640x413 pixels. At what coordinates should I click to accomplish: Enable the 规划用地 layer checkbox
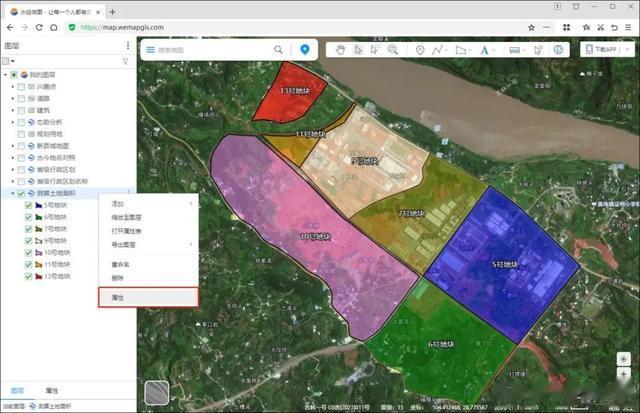click(21, 134)
